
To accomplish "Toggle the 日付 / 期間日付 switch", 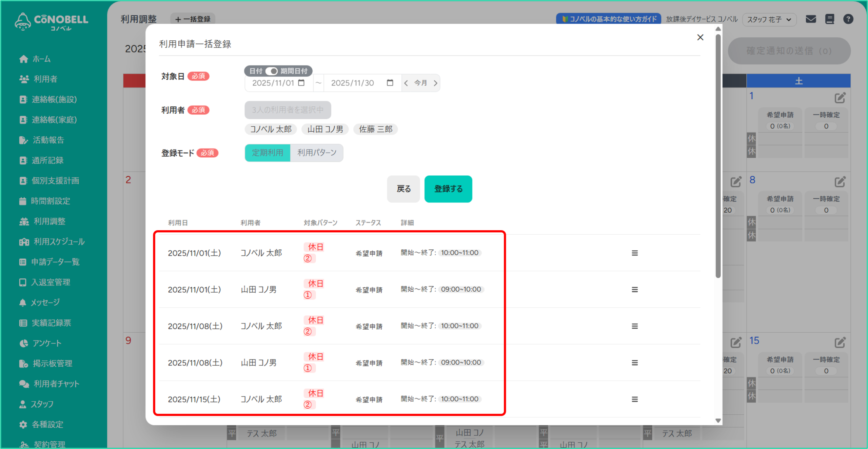I will pos(272,71).
